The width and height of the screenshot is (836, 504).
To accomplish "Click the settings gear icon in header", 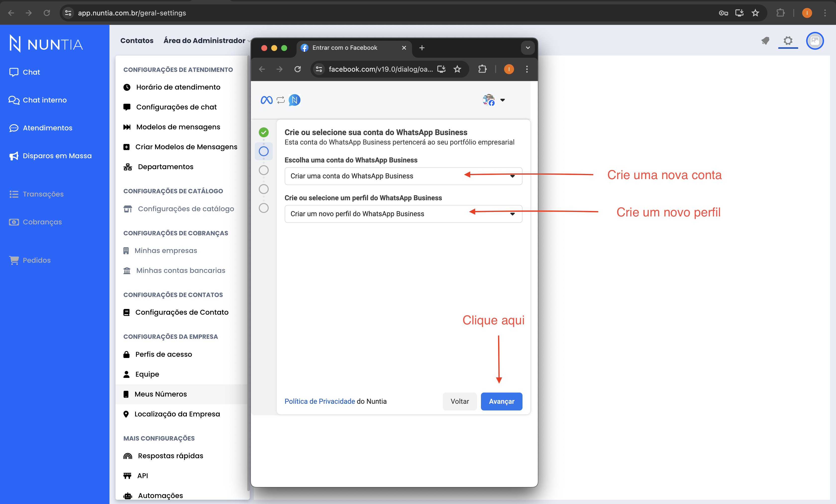I will point(788,41).
